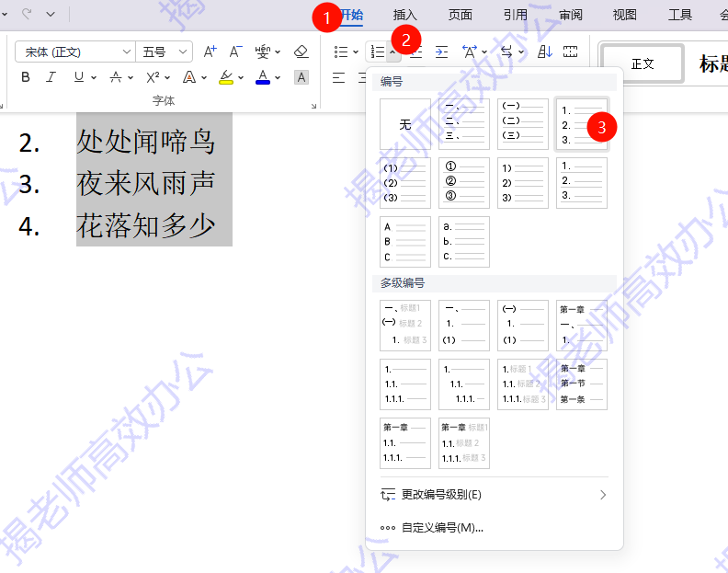728x573 pixels.
Task: Choose 第一章 一、 1. multilevel style
Action: point(582,326)
